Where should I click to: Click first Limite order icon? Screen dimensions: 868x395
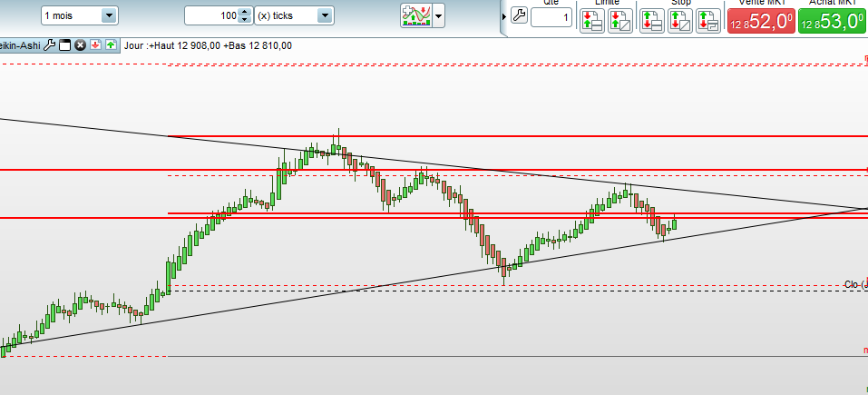[x=592, y=20]
